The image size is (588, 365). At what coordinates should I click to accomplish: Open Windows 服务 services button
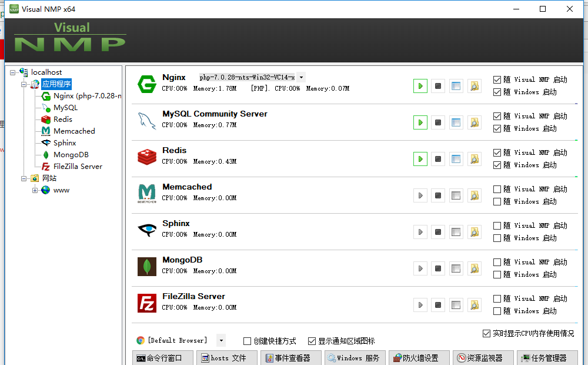[x=355, y=358]
